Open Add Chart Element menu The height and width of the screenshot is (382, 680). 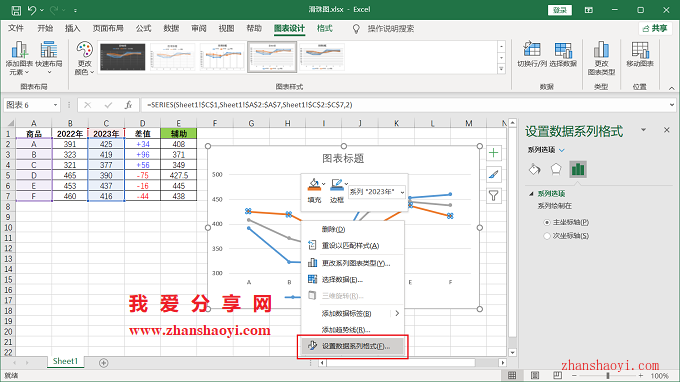(x=19, y=58)
